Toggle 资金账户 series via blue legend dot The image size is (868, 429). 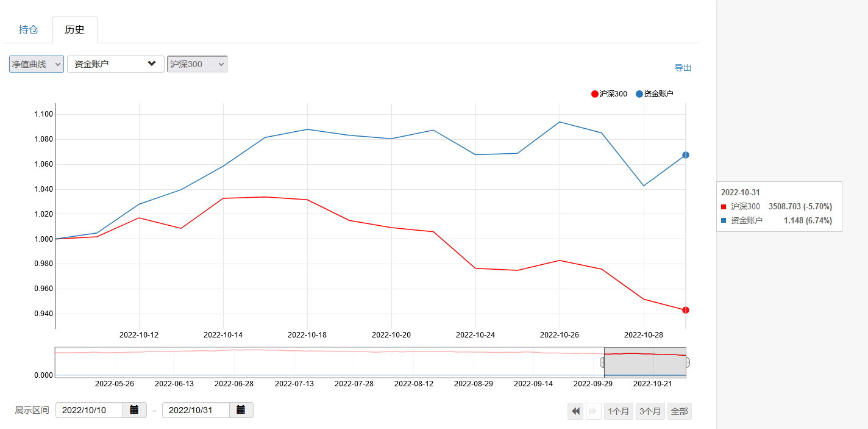point(639,94)
